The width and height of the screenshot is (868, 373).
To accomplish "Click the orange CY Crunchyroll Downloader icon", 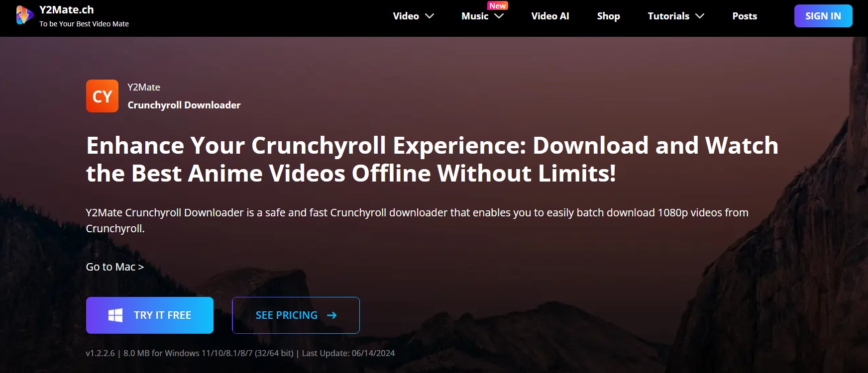I will 102,96.
